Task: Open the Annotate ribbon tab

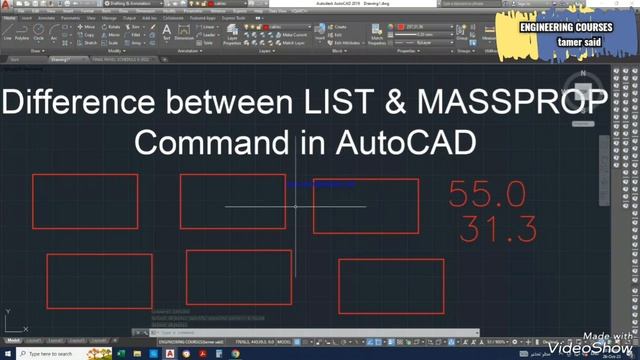Action: point(46,18)
